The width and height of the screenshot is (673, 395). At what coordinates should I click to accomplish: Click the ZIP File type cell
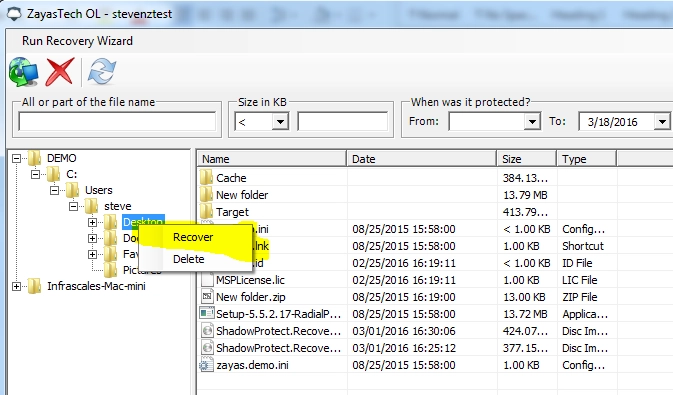coord(580,297)
